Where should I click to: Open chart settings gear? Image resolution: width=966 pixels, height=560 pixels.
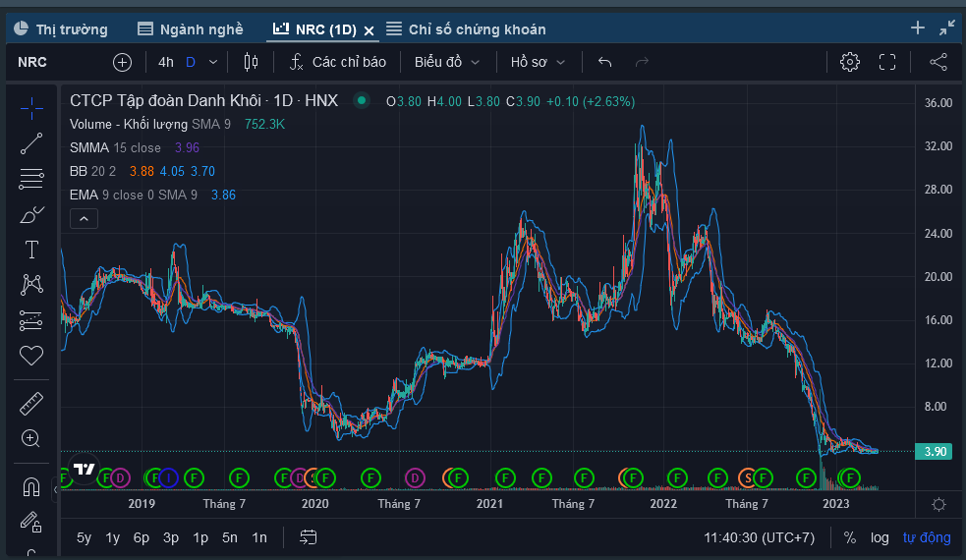click(850, 62)
